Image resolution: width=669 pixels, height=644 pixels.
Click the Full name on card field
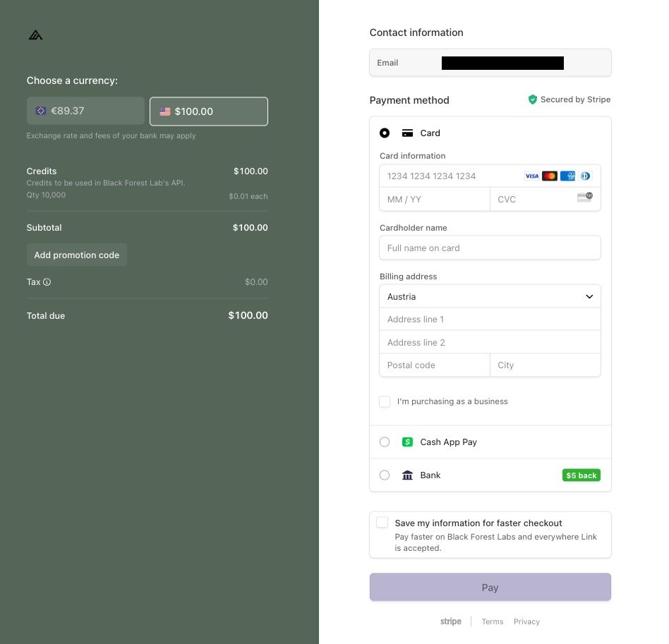pos(490,248)
